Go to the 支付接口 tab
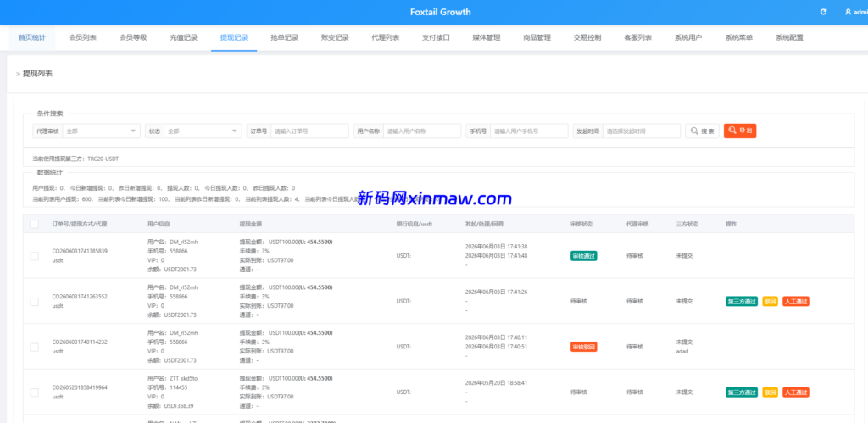This screenshot has height=423, width=868. pyautogui.click(x=436, y=38)
